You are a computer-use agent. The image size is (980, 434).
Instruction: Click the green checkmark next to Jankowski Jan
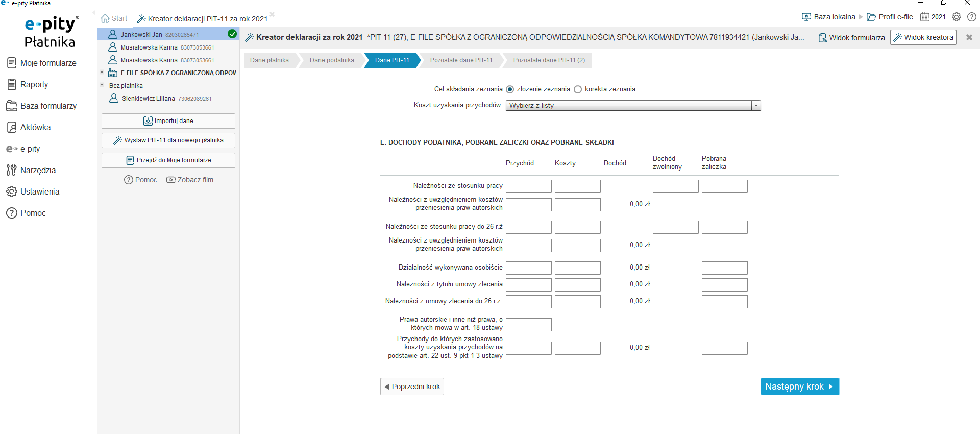coord(232,34)
